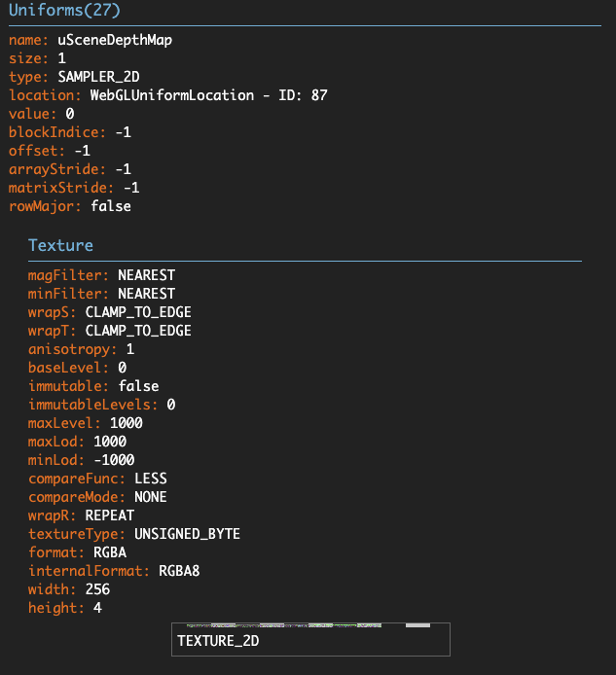Select the magFilter value NEAREST
Viewport: 616px width, 675px height.
coord(147,275)
